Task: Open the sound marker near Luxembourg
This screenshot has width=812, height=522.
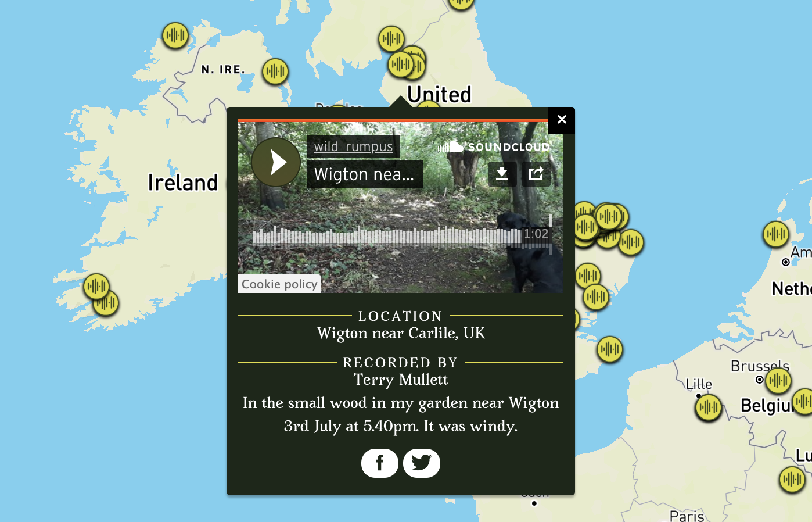Action: tap(792, 480)
